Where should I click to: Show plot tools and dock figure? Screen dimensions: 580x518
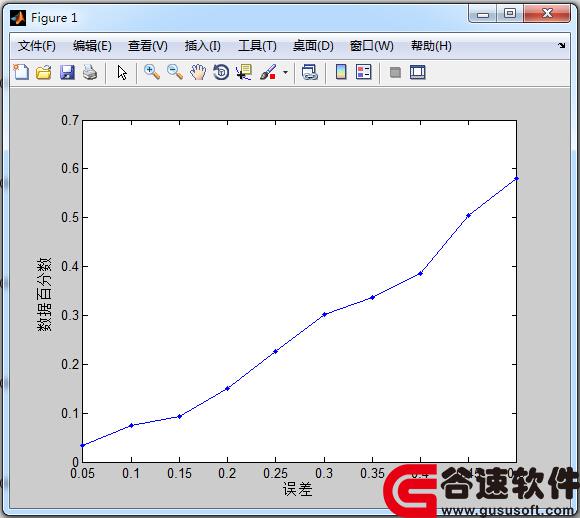(418, 72)
